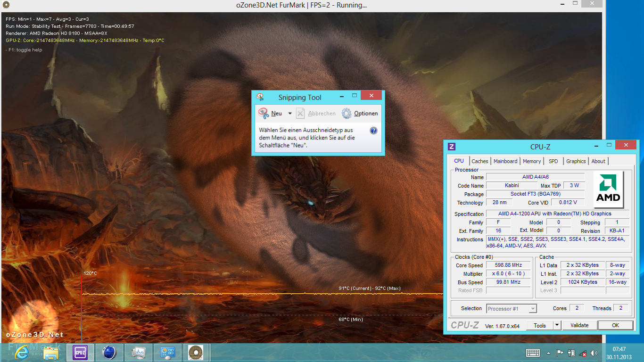
Task: Click the Level 2 16-way associativity value
Action: click(618, 282)
